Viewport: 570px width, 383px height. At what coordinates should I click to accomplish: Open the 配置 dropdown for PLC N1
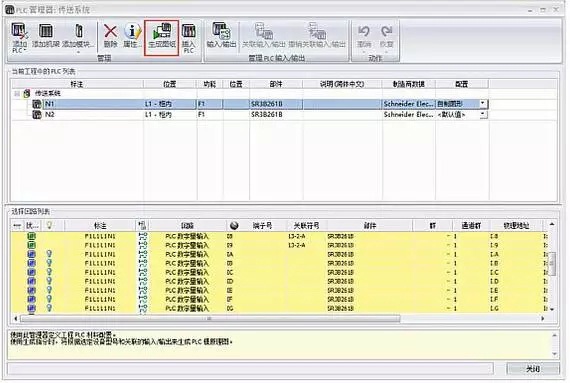click(x=482, y=104)
